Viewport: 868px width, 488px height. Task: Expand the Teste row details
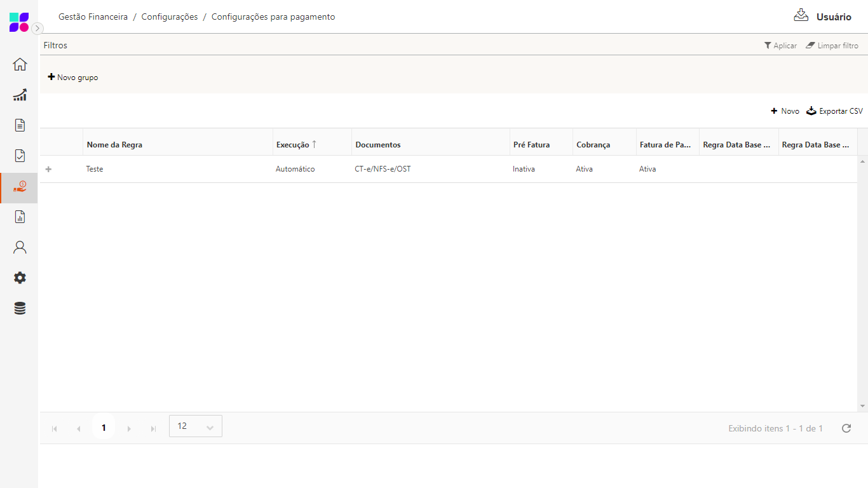click(48, 169)
